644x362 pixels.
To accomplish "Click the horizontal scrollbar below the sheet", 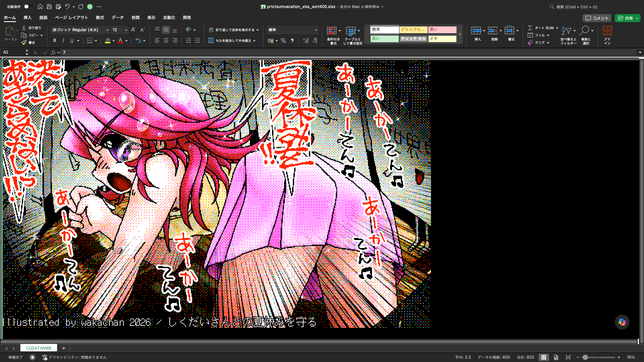I will point(319,342).
